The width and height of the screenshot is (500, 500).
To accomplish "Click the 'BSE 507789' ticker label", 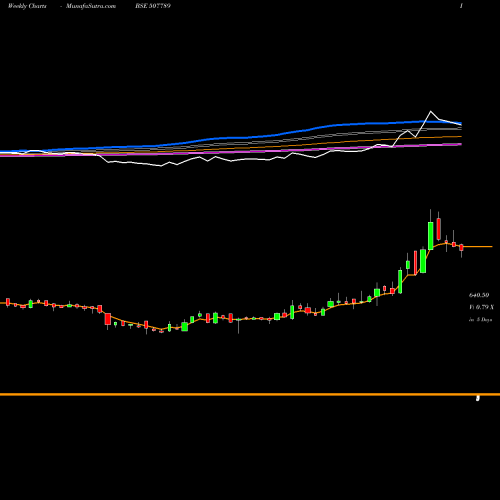I will [x=153, y=6].
